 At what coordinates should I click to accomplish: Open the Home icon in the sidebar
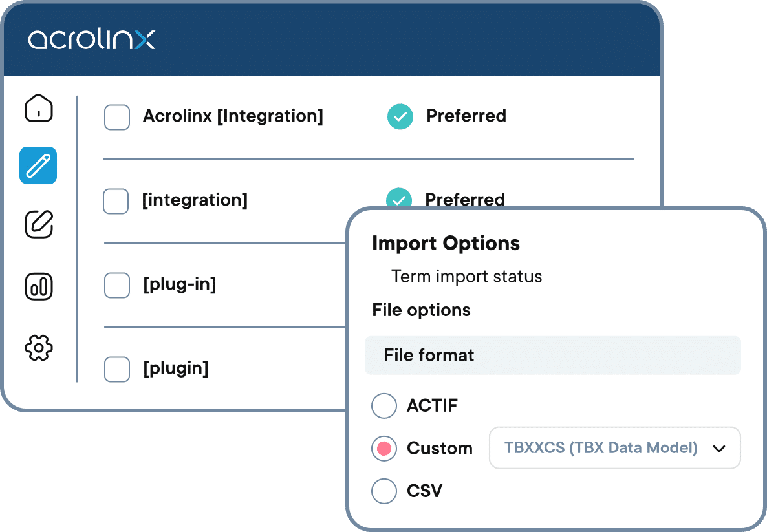click(x=39, y=108)
